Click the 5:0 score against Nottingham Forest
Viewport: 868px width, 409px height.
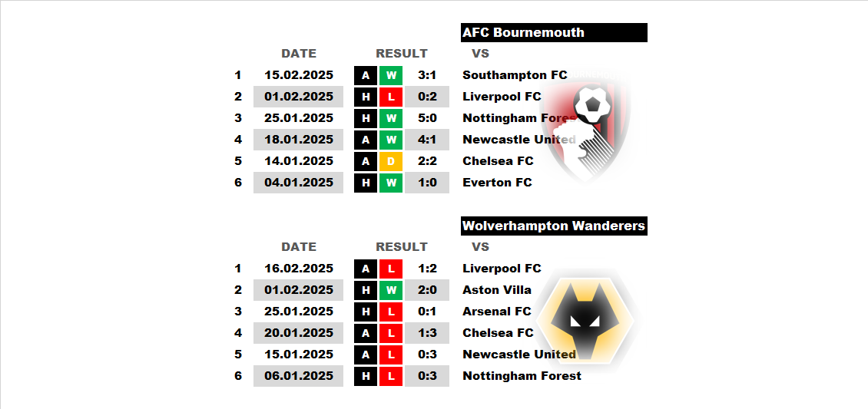[x=427, y=118]
